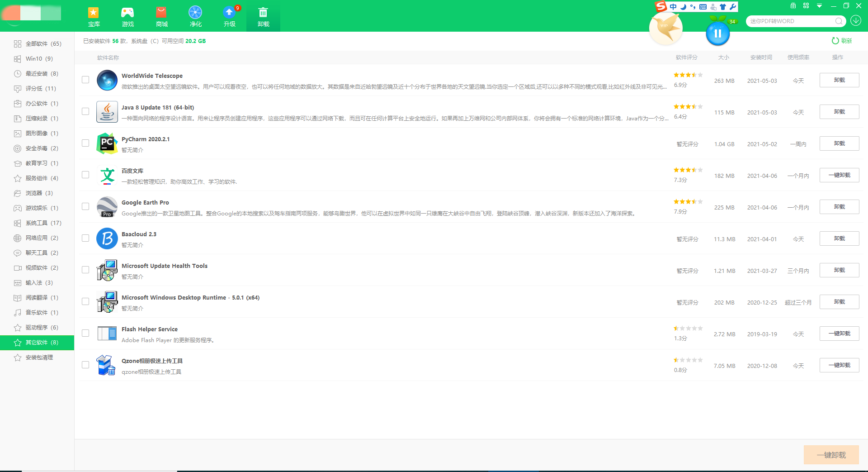Select the Baacloud 2.3 checkbox
868x472 pixels.
coord(85,238)
